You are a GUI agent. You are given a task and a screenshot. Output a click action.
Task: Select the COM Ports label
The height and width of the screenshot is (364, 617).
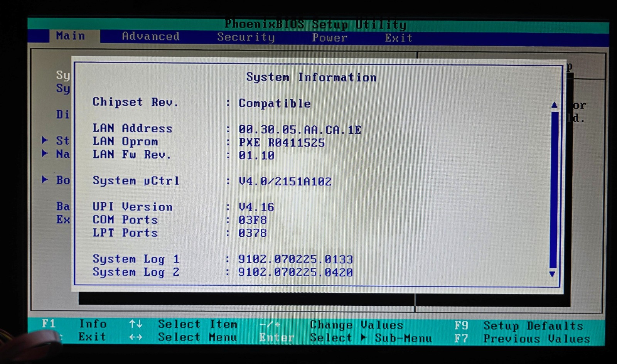(125, 220)
